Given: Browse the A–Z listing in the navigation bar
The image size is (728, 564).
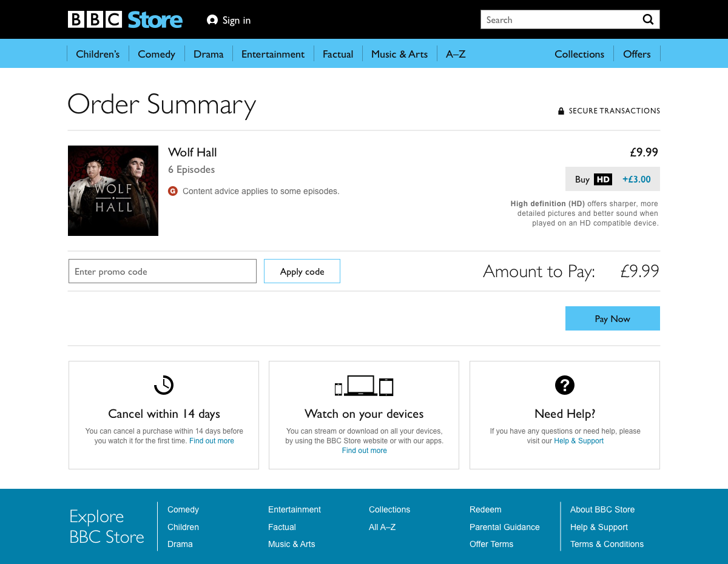Looking at the screenshot, I should tap(456, 54).
